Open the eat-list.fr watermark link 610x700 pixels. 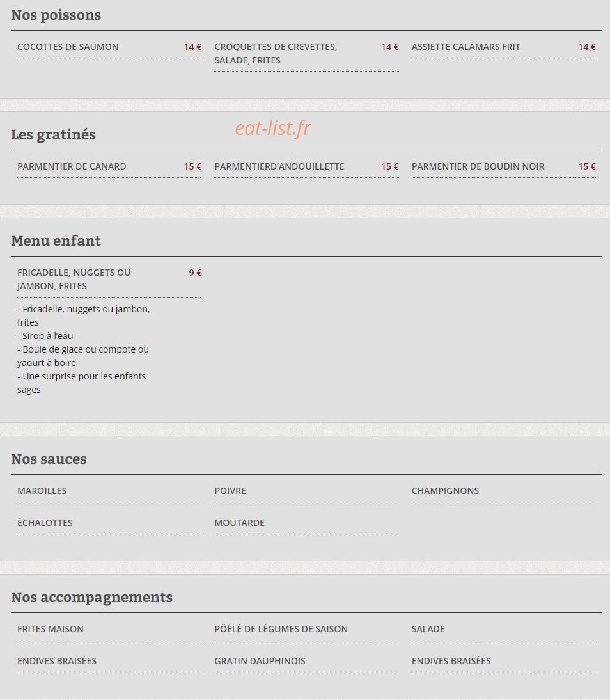272,128
